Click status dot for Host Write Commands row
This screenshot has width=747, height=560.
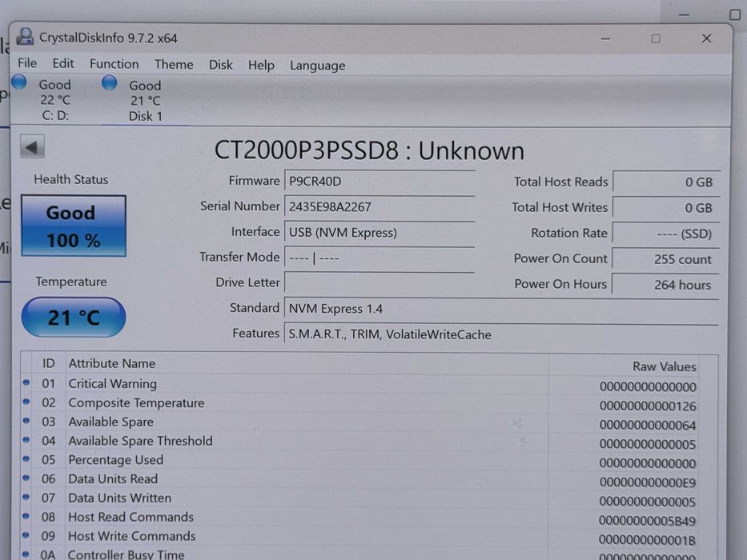pyautogui.click(x=26, y=535)
